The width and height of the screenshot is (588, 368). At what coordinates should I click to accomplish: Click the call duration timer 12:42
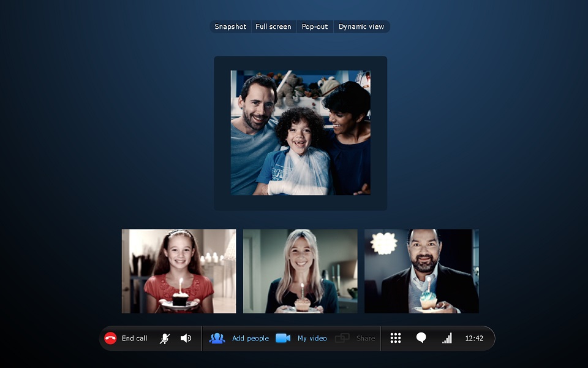coord(474,338)
